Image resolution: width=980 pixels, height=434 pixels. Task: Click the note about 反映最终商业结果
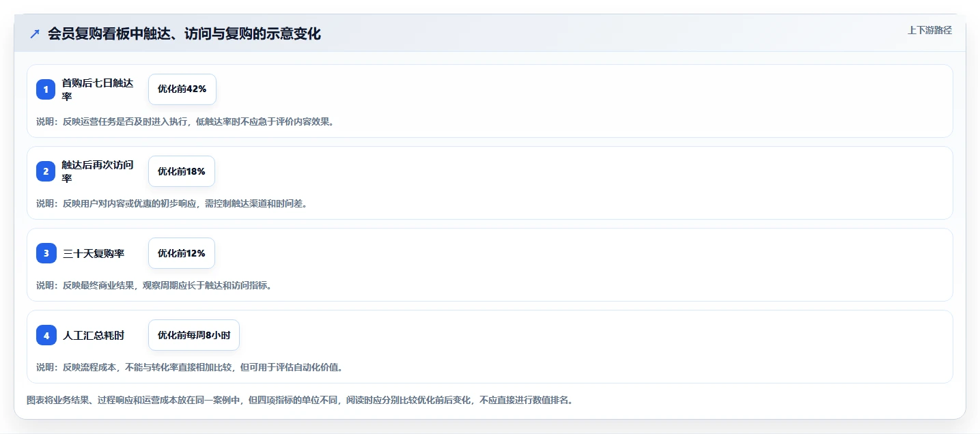click(x=154, y=285)
